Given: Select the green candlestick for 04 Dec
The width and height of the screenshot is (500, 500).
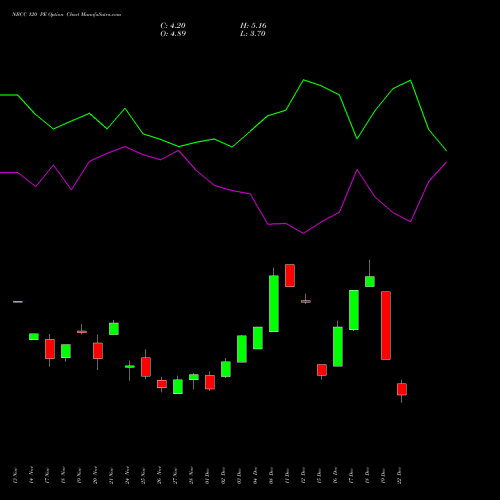Looking at the screenshot, I should [x=258, y=338].
